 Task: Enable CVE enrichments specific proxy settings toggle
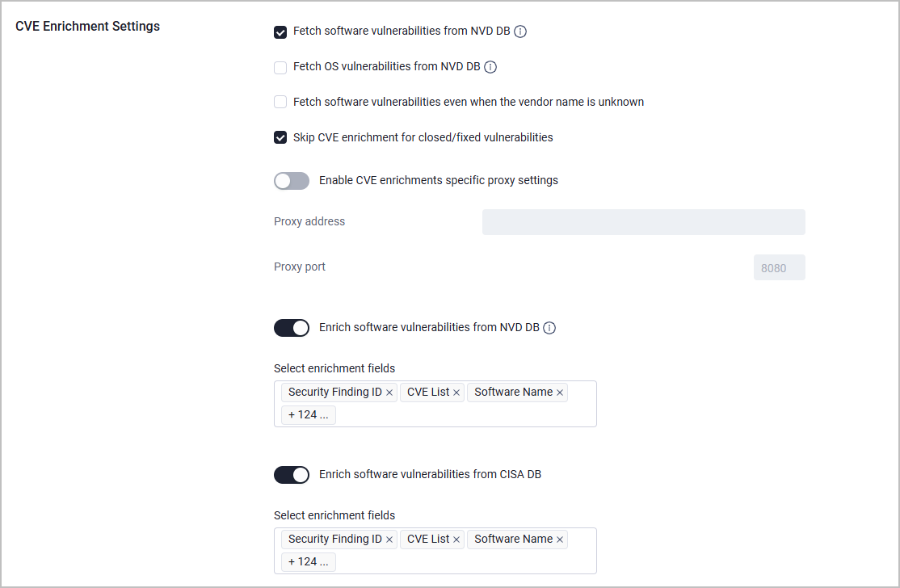click(292, 181)
